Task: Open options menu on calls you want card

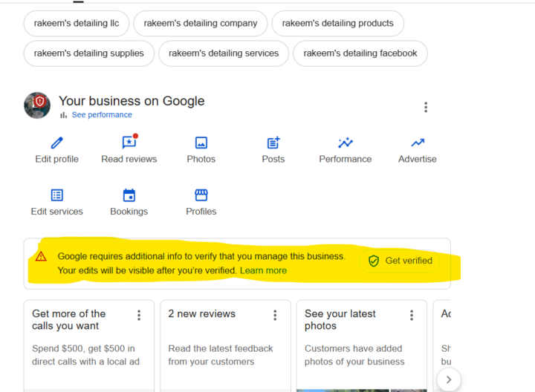Action: point(139,315)
